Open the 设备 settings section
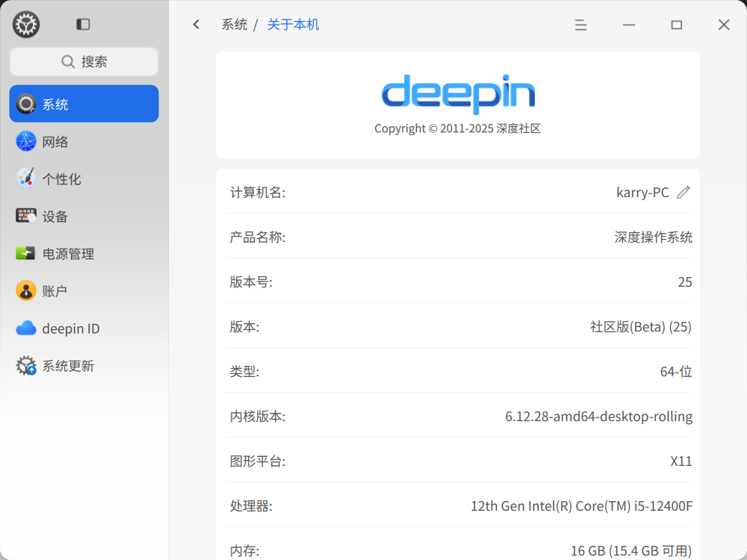The width and height of the screenshot is (747, 560). 84,216
